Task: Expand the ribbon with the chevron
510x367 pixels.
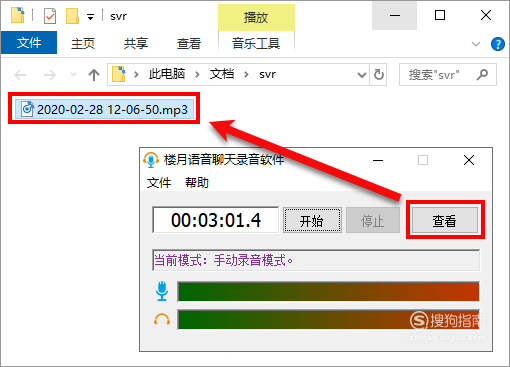Action: tap(476, 44)
